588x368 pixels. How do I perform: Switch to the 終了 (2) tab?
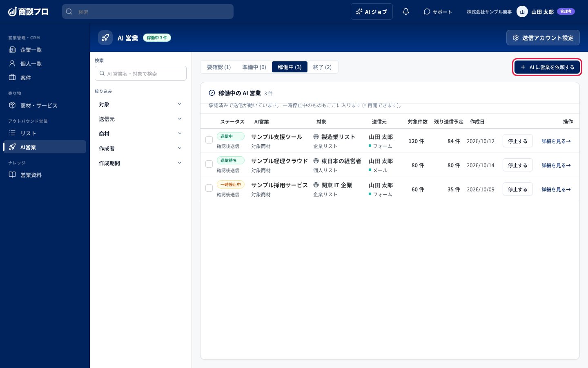[322, 67]
